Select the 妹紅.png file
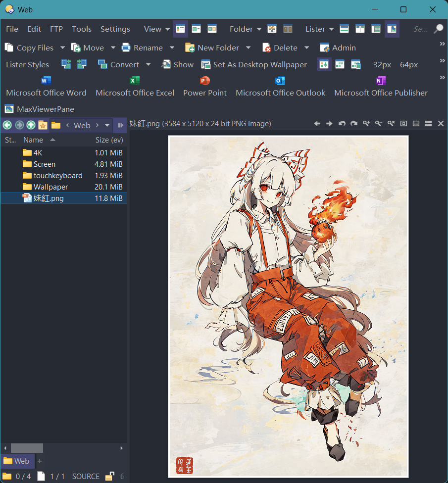This screenshot has height=483, width=448. click(64, 198)
